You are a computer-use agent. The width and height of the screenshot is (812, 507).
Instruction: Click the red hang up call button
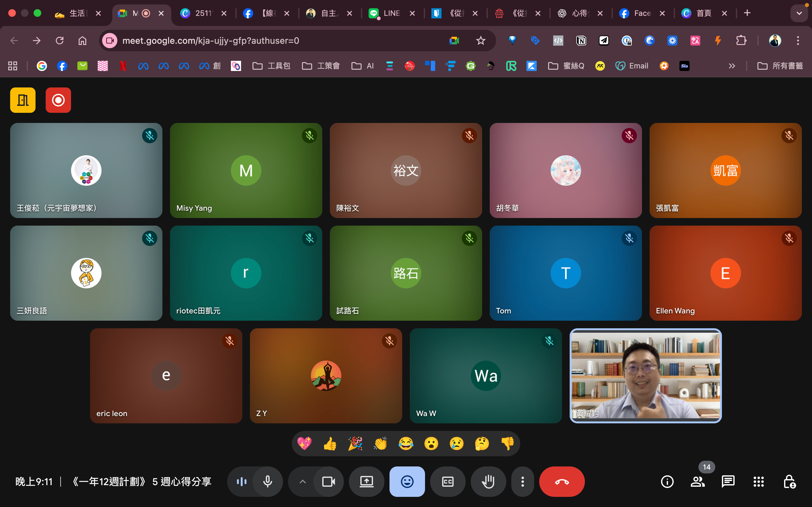[x=561, y=482]
